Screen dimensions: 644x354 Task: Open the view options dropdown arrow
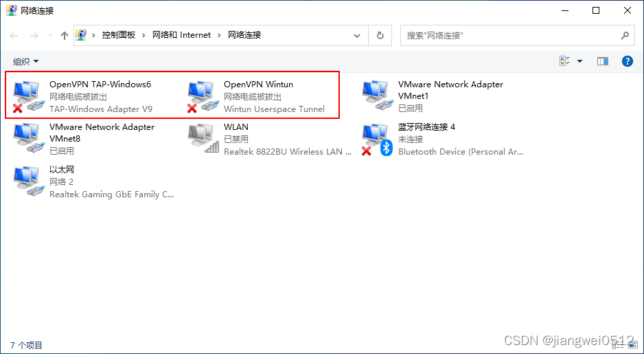579,61
